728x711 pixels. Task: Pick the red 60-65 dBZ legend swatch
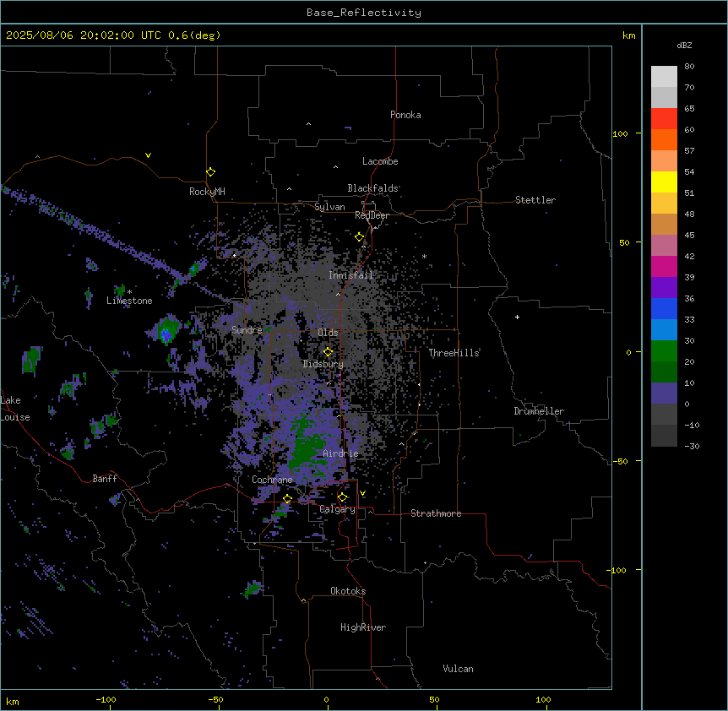pos(664,119)
